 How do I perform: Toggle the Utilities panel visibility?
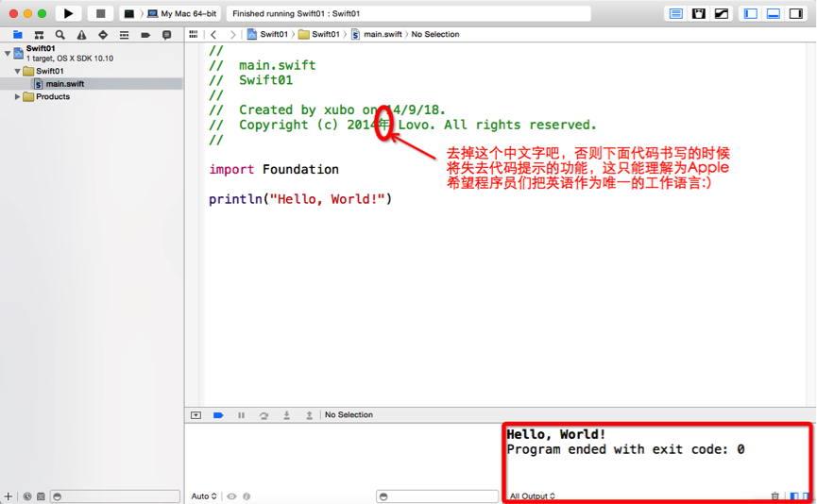(x=796, y=13)
